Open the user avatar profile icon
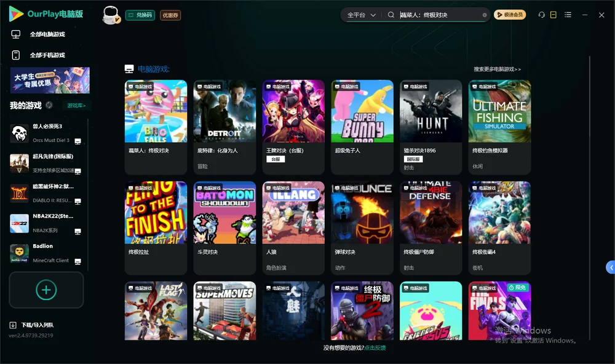This screenshot has height=364, width=615. 111,15
